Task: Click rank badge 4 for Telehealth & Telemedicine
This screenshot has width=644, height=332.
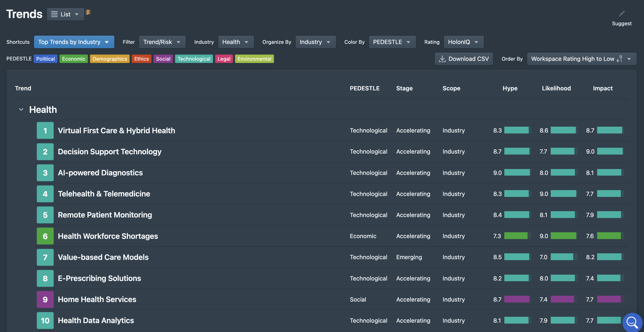Action: pos(45,194)
